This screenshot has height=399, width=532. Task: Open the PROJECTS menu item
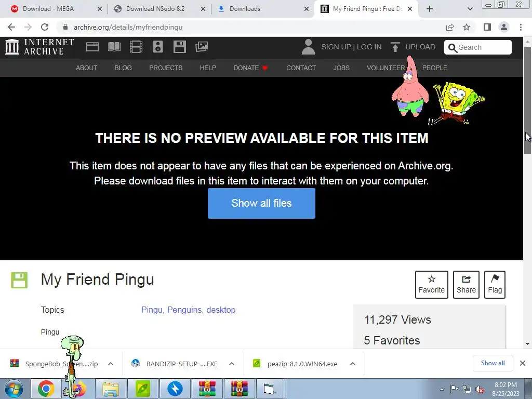(x=166, y=68)
